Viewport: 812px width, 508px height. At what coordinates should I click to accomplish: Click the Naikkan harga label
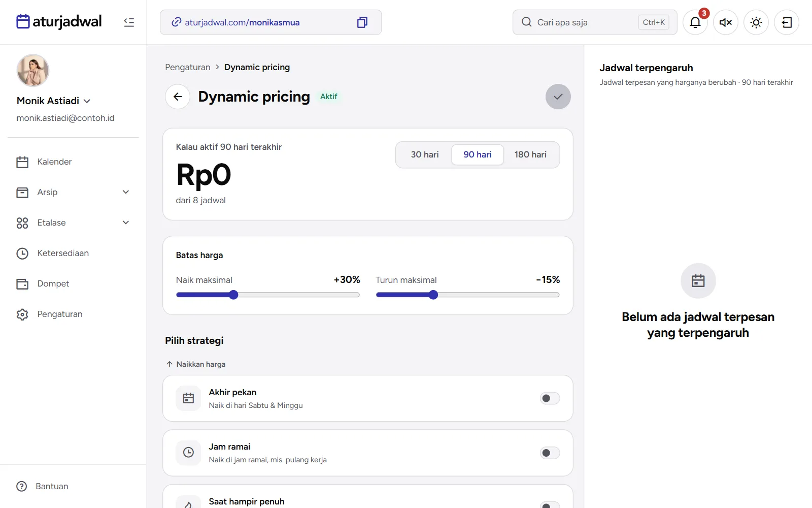point(201,364)
